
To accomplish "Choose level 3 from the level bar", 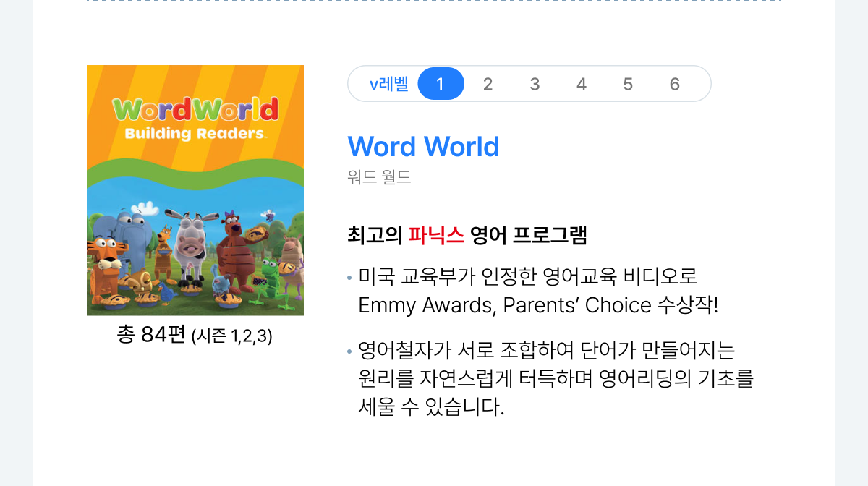I will (535, 83).
